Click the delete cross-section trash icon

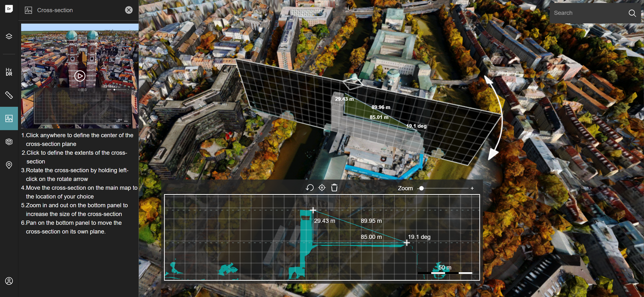pos(334,187)
